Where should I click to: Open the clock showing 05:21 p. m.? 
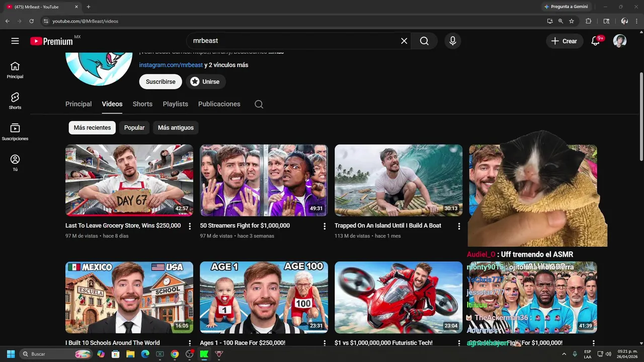point(627,354)
